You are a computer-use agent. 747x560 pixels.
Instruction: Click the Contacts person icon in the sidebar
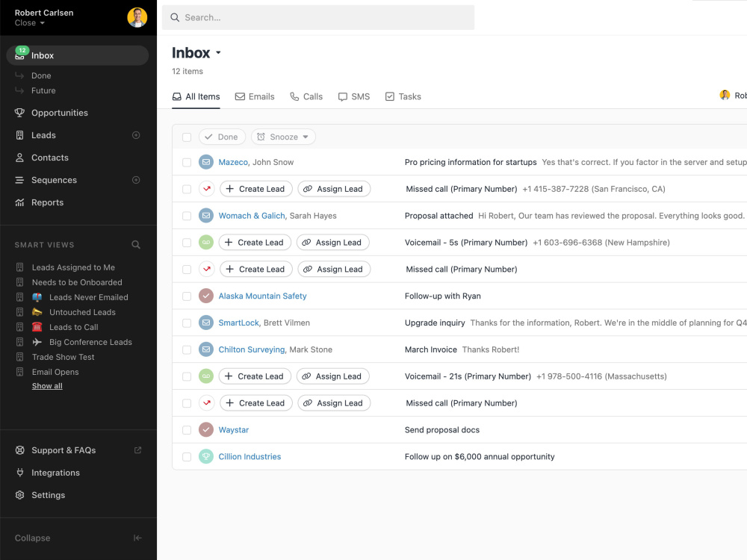pyautogui.click(x=19, y=158)
